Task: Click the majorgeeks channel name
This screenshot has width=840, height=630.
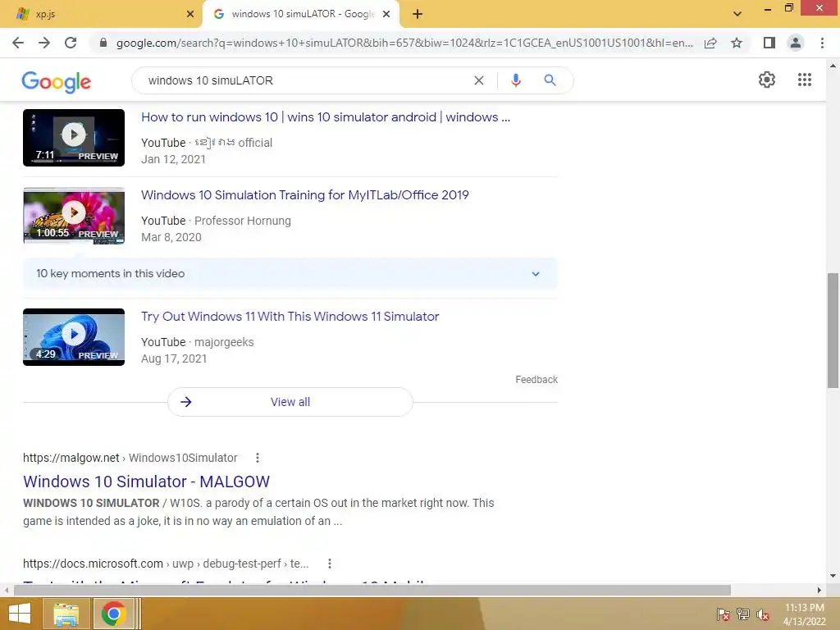Action: click(224, 342)
